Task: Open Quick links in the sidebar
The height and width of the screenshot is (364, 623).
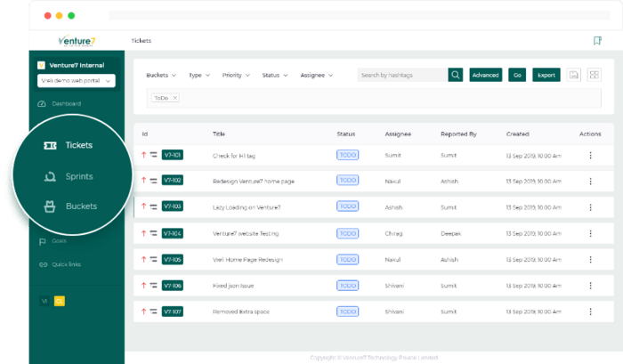Action: [x=60, y=264]
